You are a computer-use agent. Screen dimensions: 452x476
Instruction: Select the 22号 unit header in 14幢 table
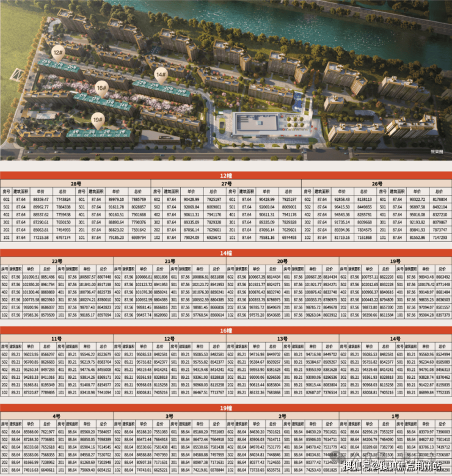point(56,261)
